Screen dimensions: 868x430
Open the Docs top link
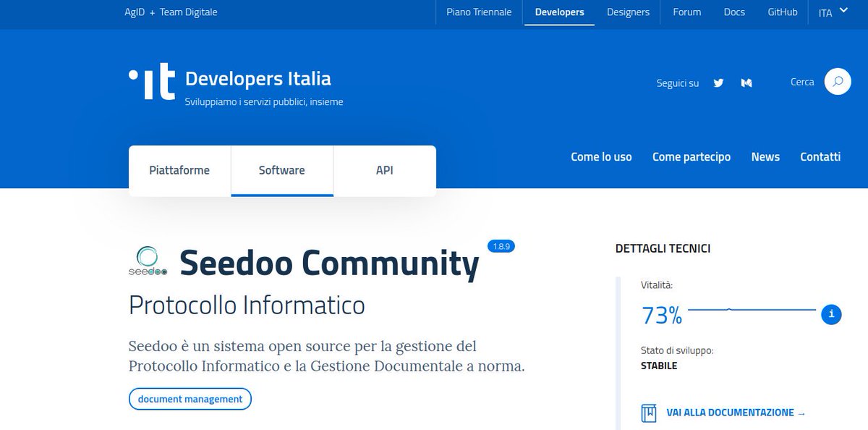(x=734, y=12)
